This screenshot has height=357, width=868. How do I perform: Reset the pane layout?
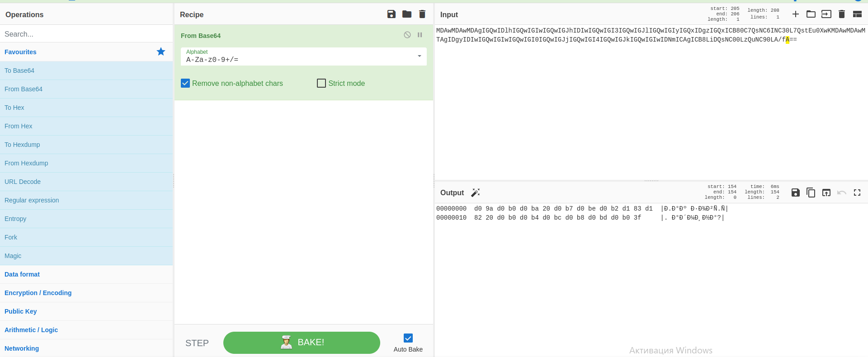(857, 14)
